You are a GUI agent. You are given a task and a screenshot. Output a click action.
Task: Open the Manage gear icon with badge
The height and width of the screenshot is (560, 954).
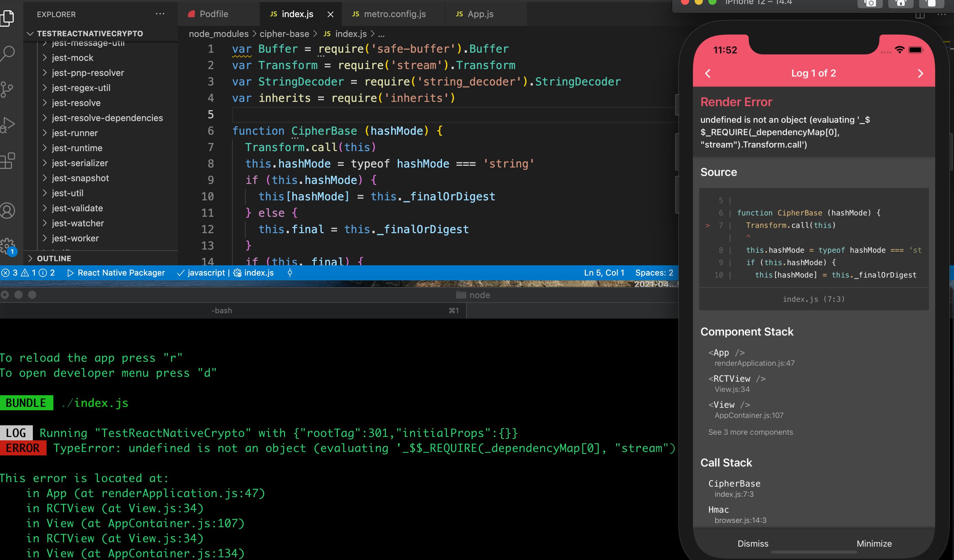(8, 246)
